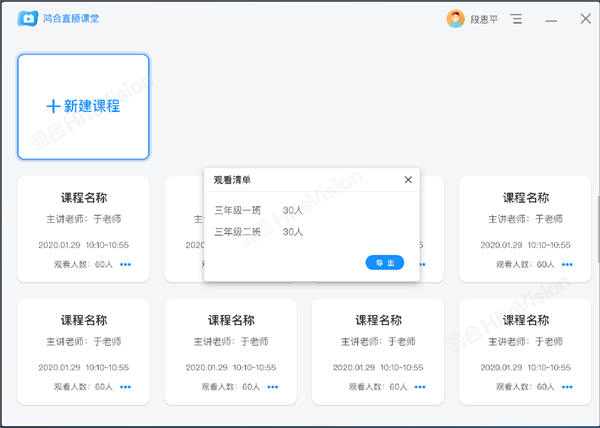Click the user avatar of 段思平
600x428 pixels.
click(x=455, y=19)
